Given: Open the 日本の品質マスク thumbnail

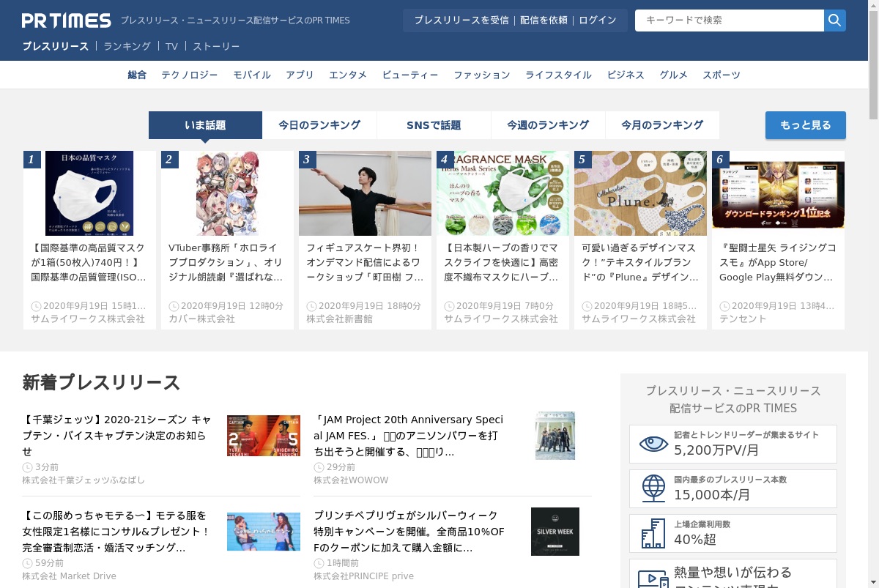Looking at the screenshot, I should (89, 193).
